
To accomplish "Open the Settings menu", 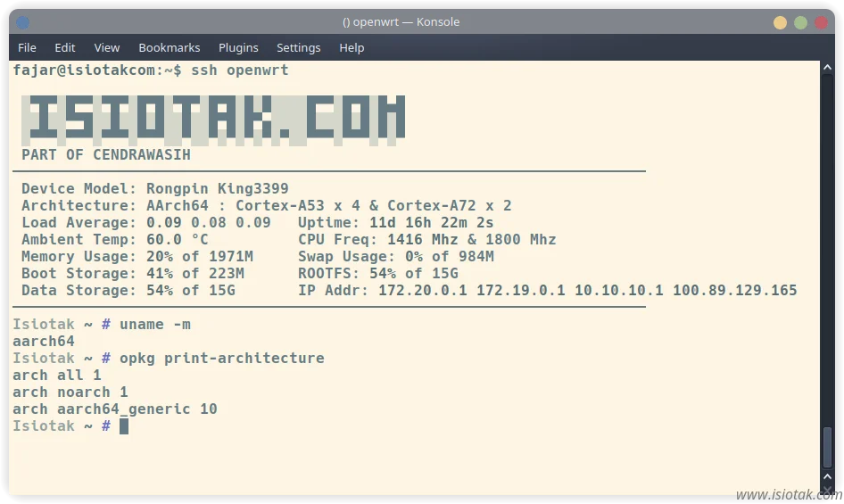I will (298, 47).
